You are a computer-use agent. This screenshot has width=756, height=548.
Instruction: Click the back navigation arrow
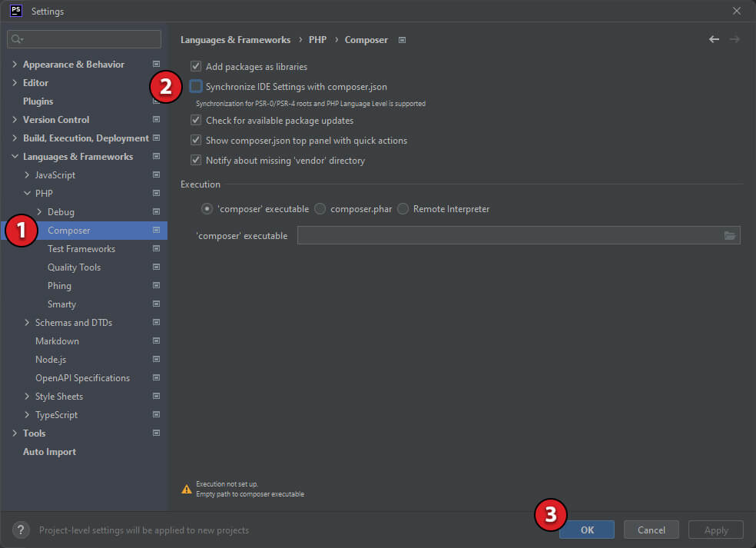point(713,39)
